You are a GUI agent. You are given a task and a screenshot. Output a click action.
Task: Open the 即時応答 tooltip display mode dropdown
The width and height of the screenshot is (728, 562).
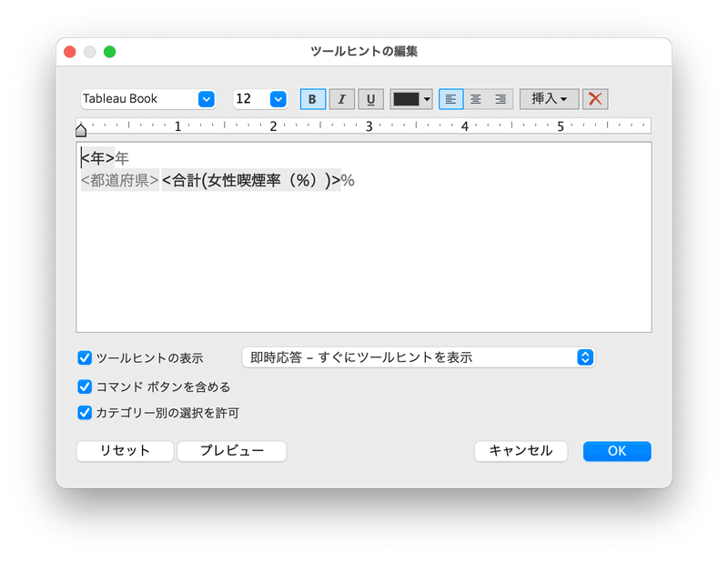pyautogui.click(x=419, y=357)
